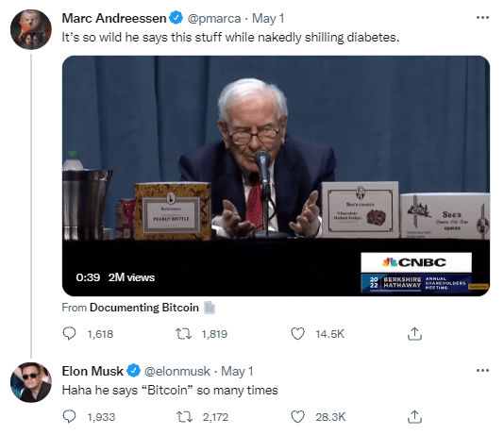Retweet Marc Andreessen's tweet
Screen dimensions: 504x435
click(183, 334)
